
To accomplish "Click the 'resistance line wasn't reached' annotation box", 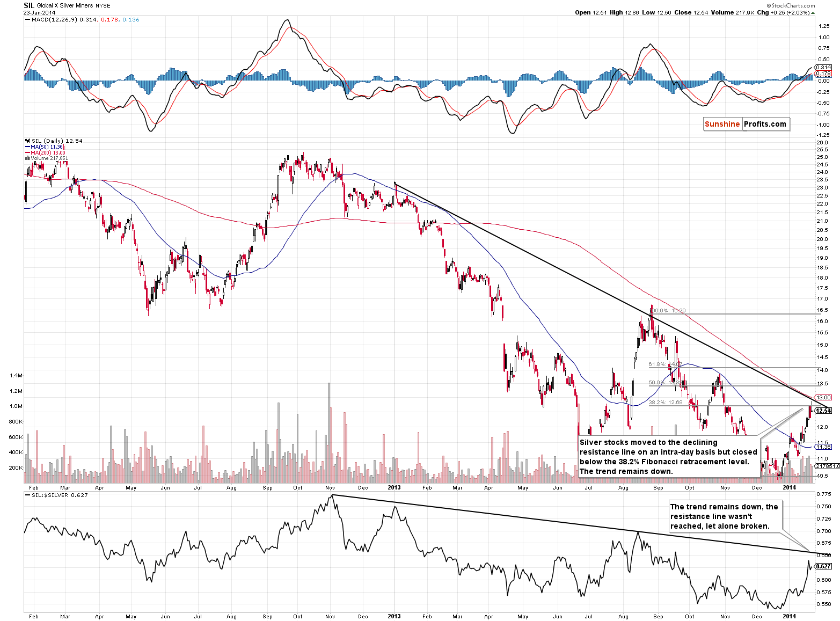I will pyautogui.click(x=726, y=516).
